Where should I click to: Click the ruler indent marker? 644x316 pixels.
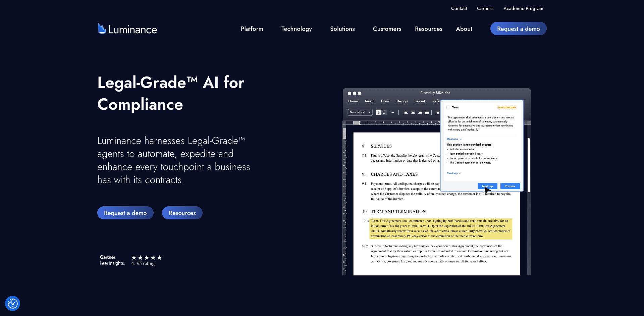pos(360,123)
